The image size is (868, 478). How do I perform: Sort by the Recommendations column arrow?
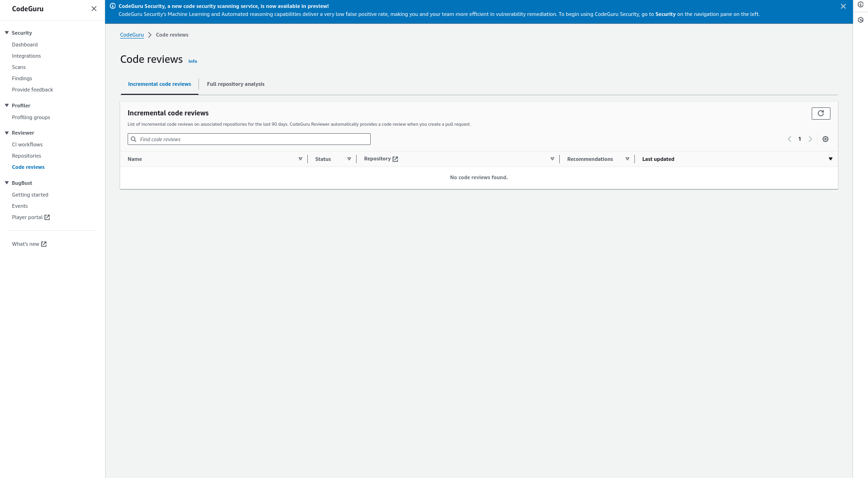[x=627, y=159]
